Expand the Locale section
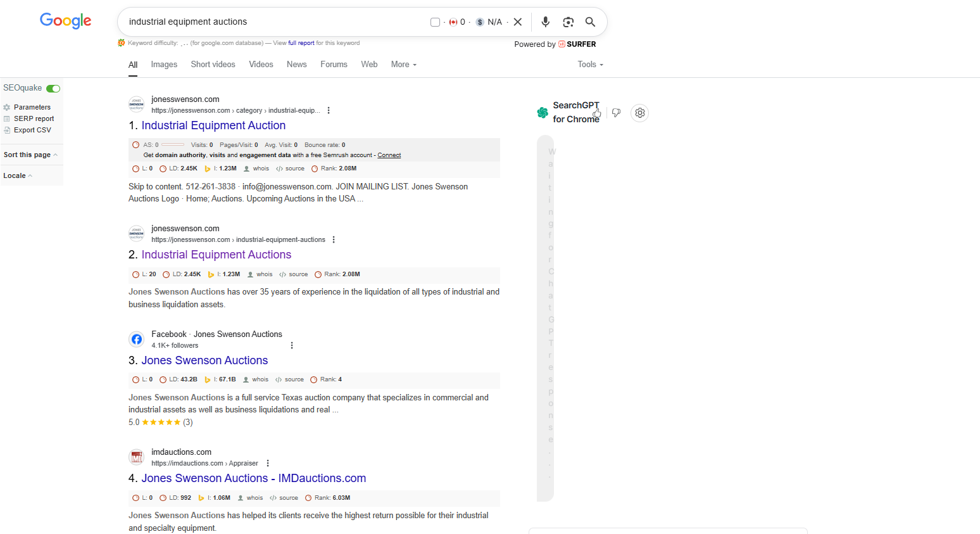This screenshot has width=980, height=534. [x=18, y=175]
